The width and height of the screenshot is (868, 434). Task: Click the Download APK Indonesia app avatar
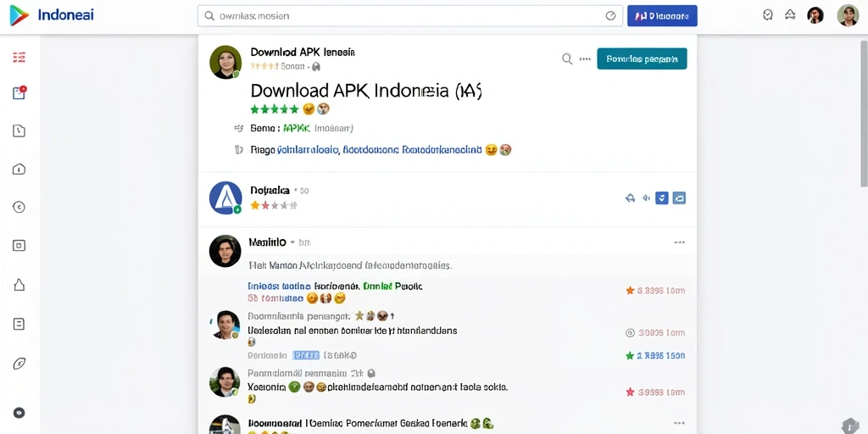tap(225, 62)
